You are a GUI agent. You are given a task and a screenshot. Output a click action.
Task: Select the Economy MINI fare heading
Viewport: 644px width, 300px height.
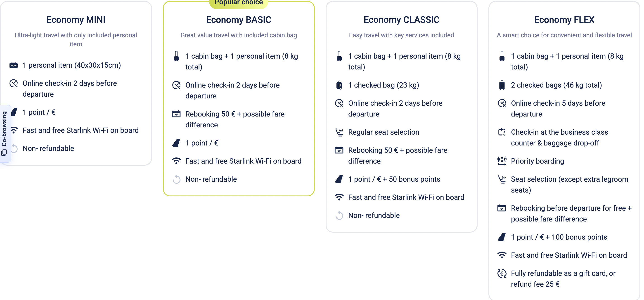click(76, 19)
